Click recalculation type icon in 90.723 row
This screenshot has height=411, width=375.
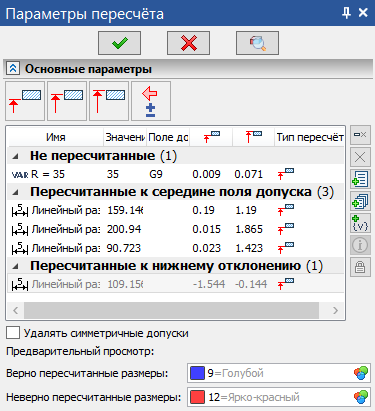[286, 248]
